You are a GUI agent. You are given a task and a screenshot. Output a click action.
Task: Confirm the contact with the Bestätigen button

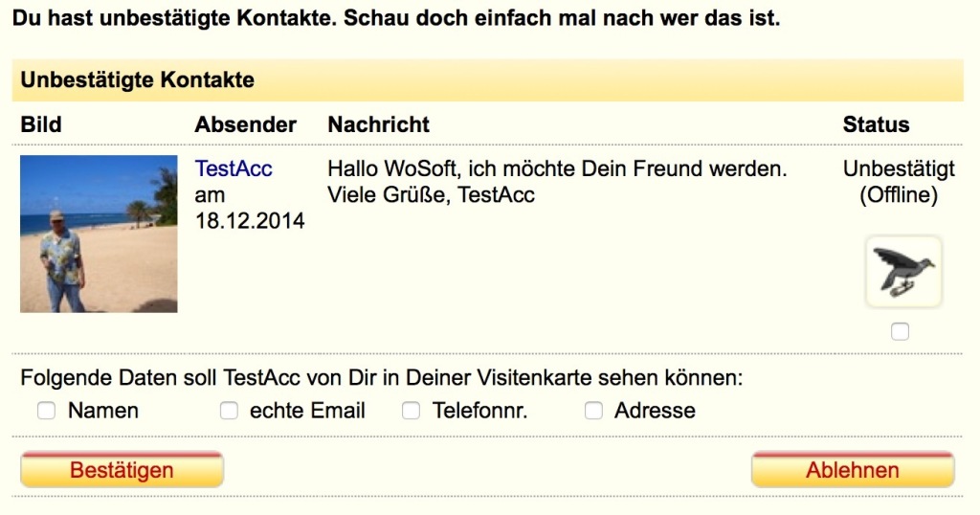pyautogui.click(x=122, y=469)
